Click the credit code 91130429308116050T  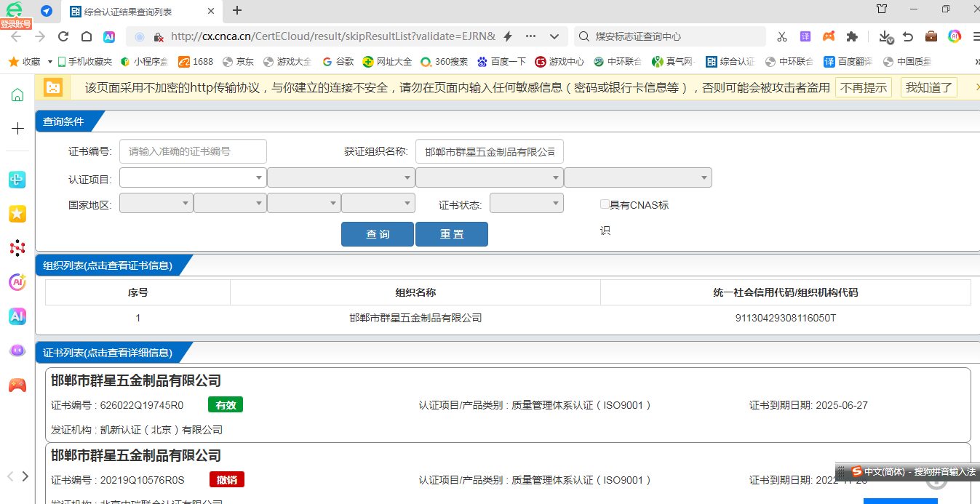click(786, 318)
